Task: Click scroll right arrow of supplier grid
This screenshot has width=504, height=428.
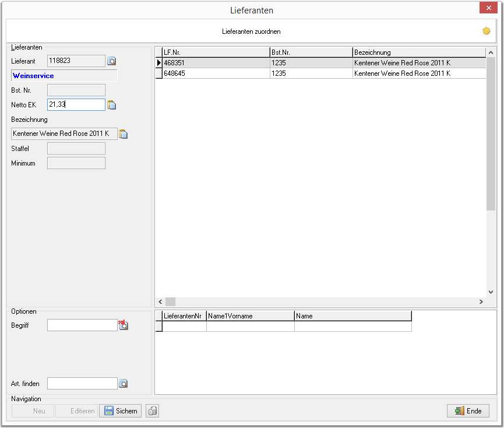Action: tap(481, 301)
